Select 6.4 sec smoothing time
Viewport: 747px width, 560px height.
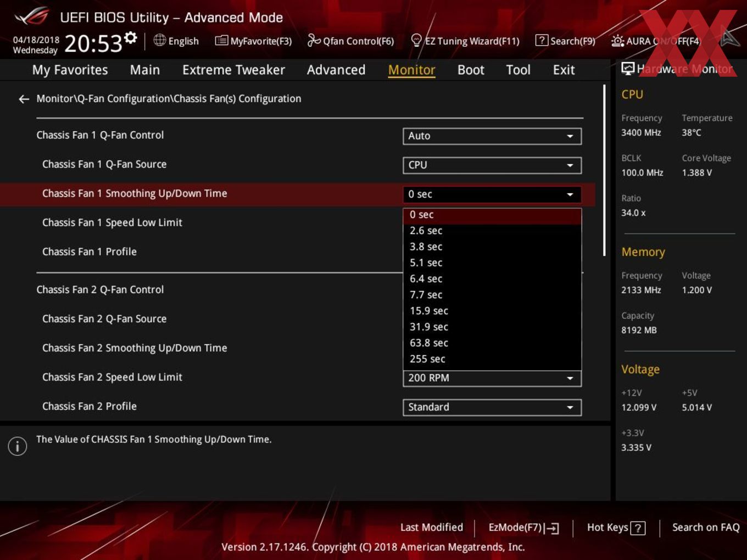492,279
